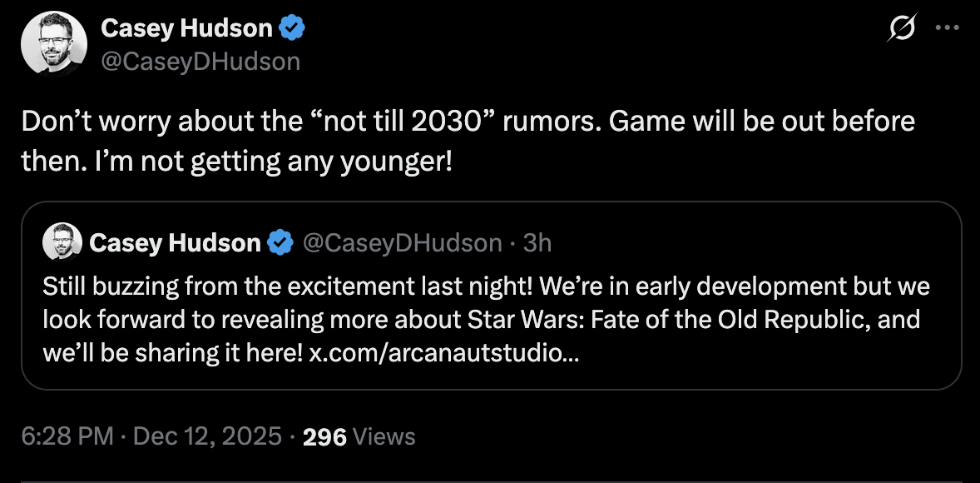Open the three-dot more options menu
Screen dimensions: 980x483
click(x=948, y=27)
